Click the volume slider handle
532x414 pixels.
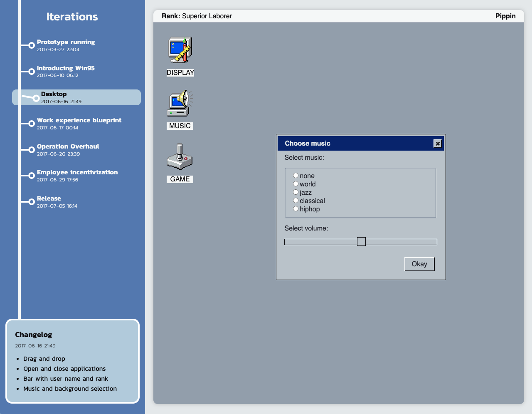tap(361, 242)
